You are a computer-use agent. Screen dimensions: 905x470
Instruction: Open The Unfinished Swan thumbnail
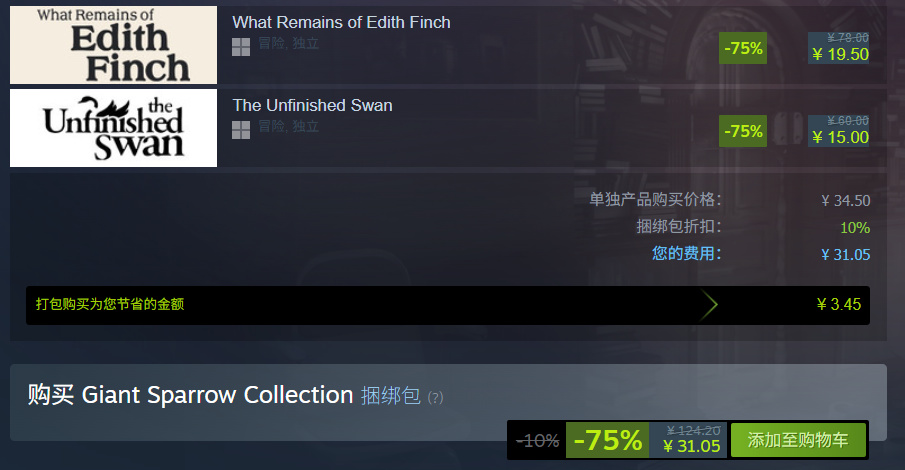(113, 128)
